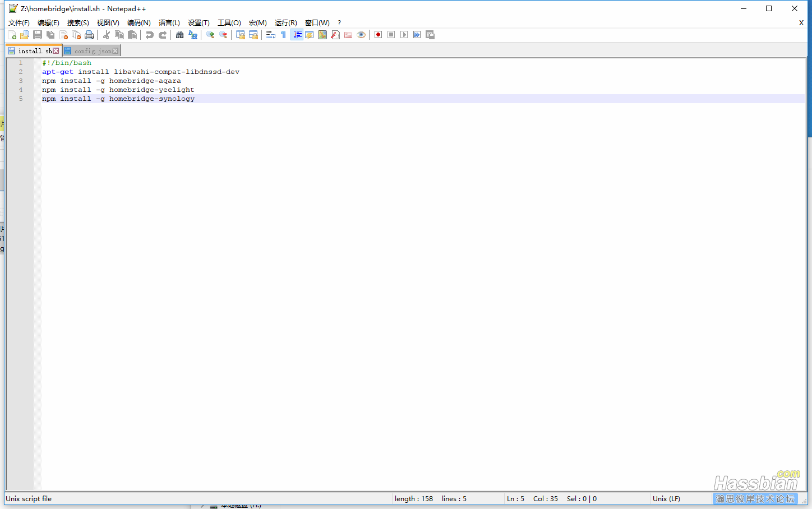Start macro recording with red dot
This screenshot has width=812, height=509.
(x=379, y=35)
